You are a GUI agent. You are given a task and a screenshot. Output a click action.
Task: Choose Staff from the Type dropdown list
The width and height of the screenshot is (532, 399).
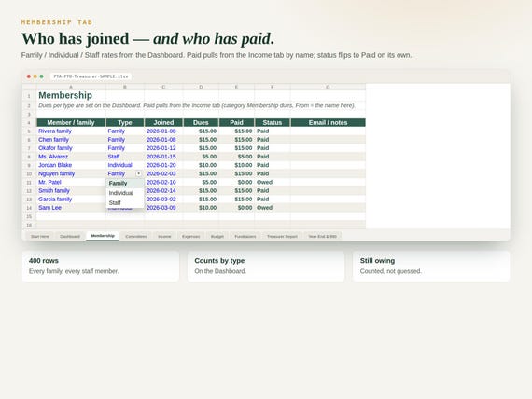pyautogui.click(x=125, y=202)
